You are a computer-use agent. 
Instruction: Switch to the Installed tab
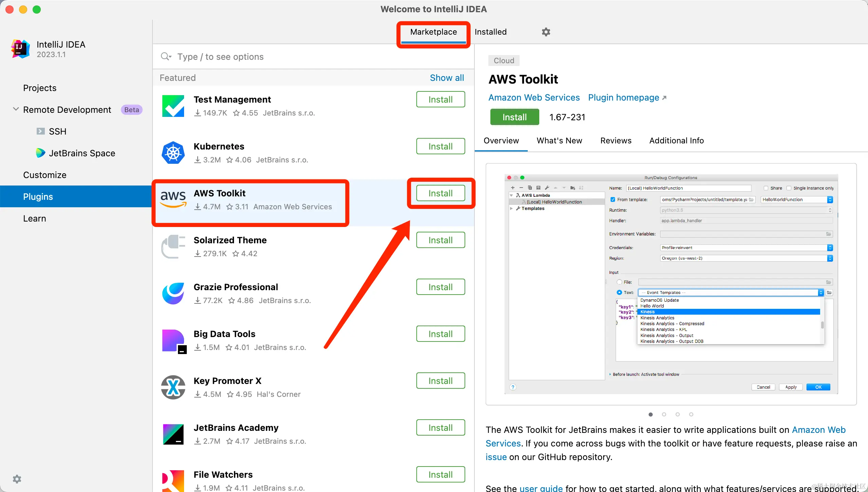pyautogui.click(x=490, y=32)
